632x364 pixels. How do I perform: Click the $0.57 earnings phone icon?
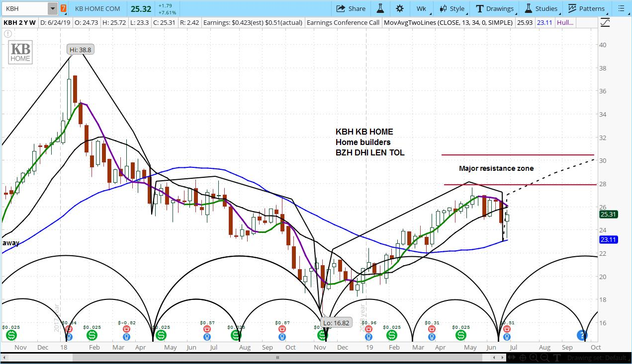(x=206, y=329)
